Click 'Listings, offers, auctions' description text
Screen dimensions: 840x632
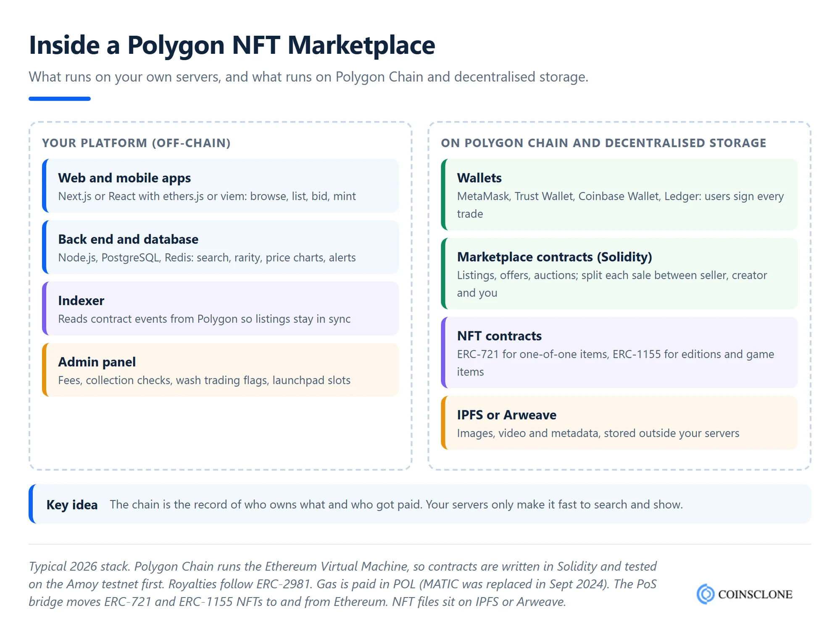coord(612,284)
